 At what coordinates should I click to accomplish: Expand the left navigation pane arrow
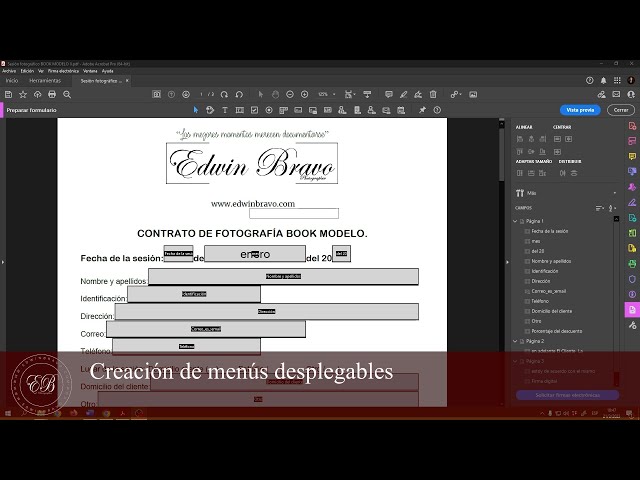point(2,262)
